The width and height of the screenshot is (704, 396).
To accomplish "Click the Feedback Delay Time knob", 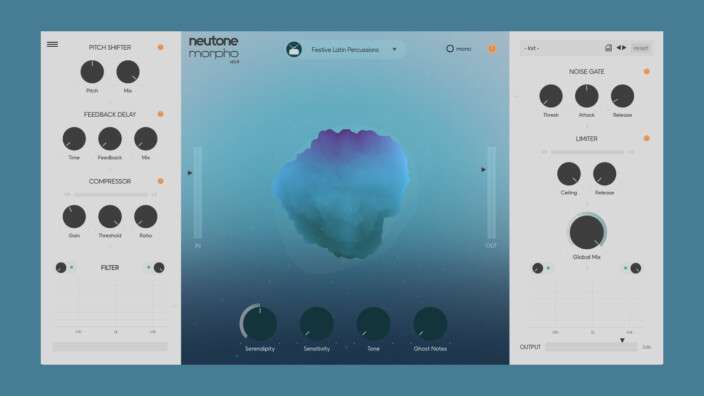I will [74, 139].
